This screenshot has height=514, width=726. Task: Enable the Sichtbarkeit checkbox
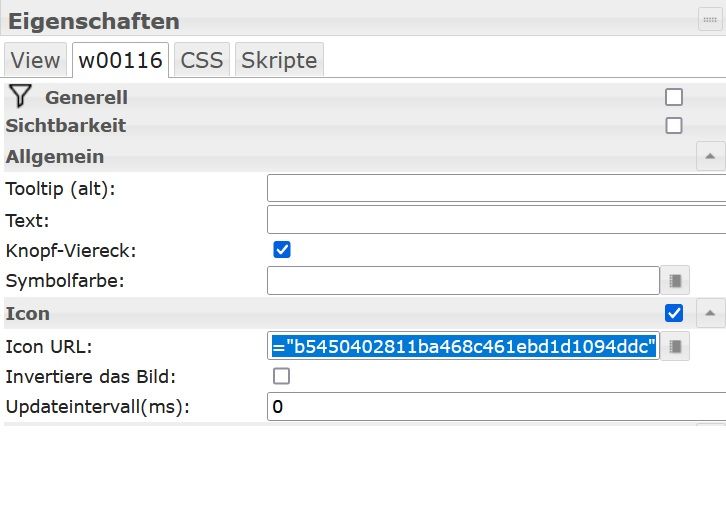(x=674, y=126)
